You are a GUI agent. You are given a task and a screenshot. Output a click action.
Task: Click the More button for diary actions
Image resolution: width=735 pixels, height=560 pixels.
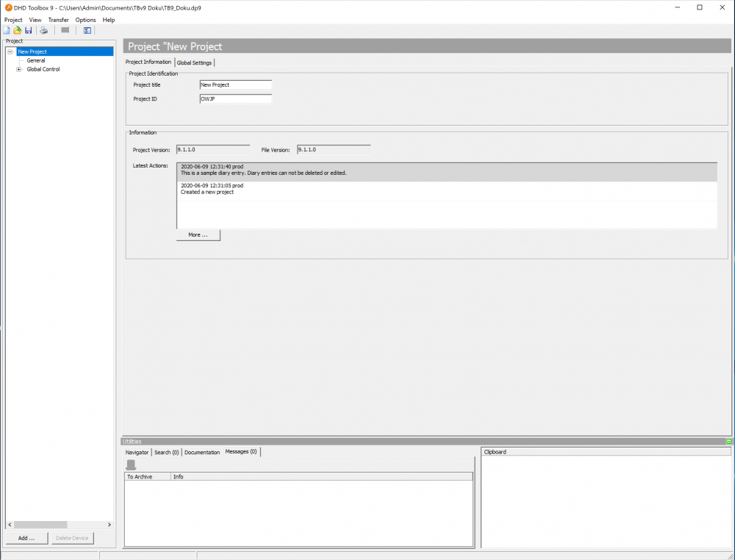[197, 235]
